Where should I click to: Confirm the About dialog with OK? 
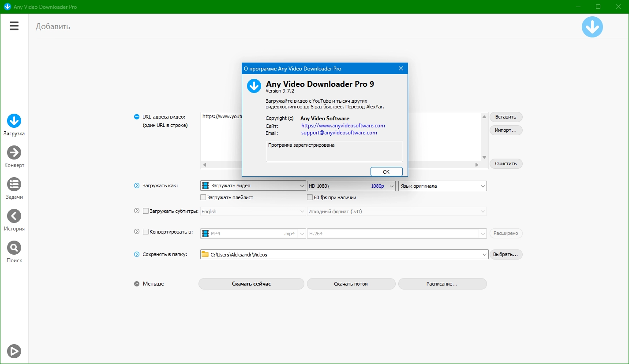(x=386, y=171)
